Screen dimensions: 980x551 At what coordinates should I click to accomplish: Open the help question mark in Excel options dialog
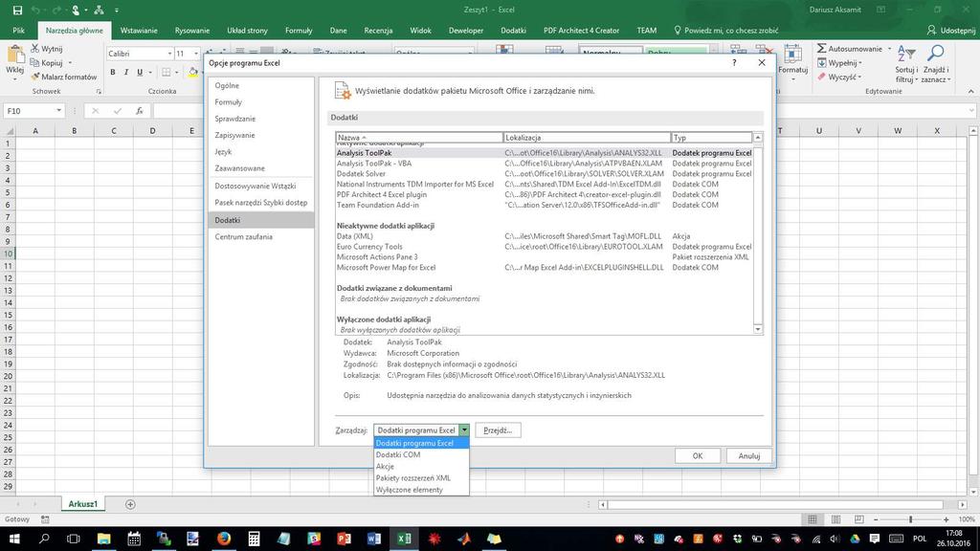click(x=734, y=62)
